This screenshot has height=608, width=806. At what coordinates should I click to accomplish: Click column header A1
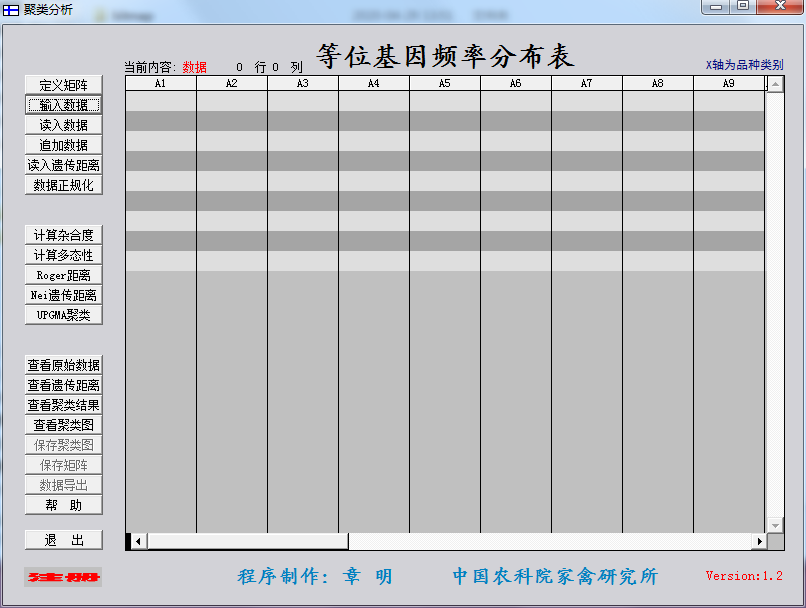(x=161, y=83)
